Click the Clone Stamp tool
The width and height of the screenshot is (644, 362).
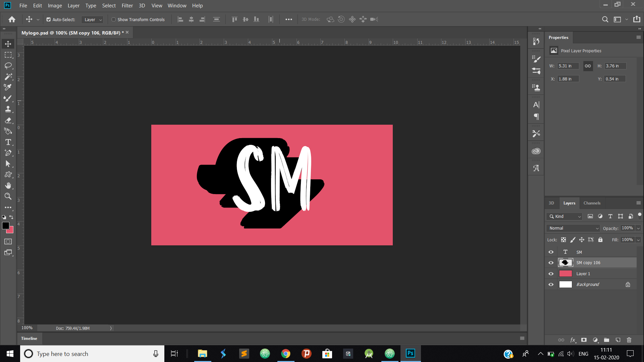tap(8, 109)
